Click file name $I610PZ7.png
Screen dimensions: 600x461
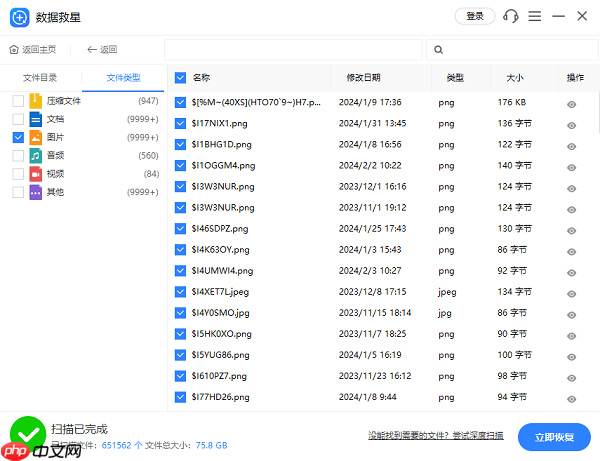coord(219,376)
